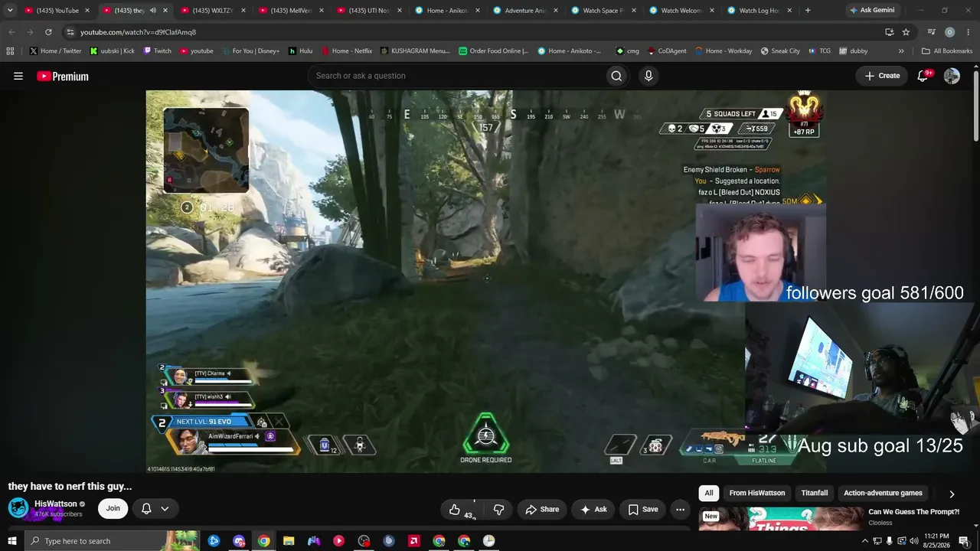This screenshot has width=980, height=551.
Task: Open the Home - Netflix bookmark
Action: [x=346, y=51]
